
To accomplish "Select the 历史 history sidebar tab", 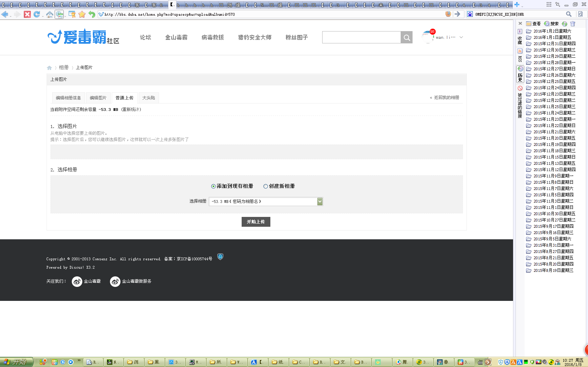I will [x=520, y=74].
